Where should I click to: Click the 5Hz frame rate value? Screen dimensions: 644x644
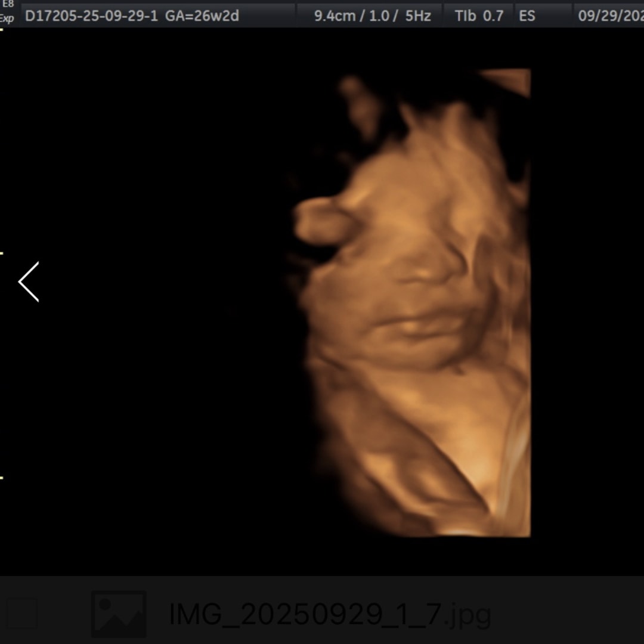(x=418, y=16)
